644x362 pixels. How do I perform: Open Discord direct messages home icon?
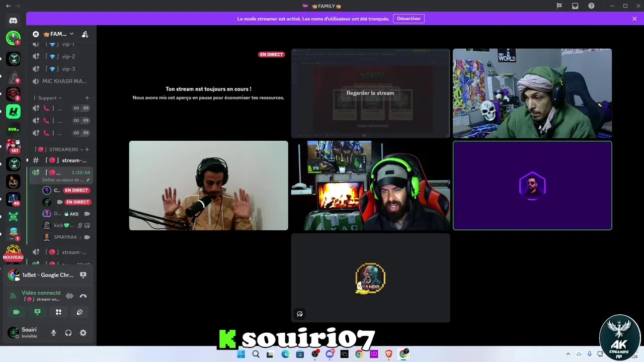[13, 21]
